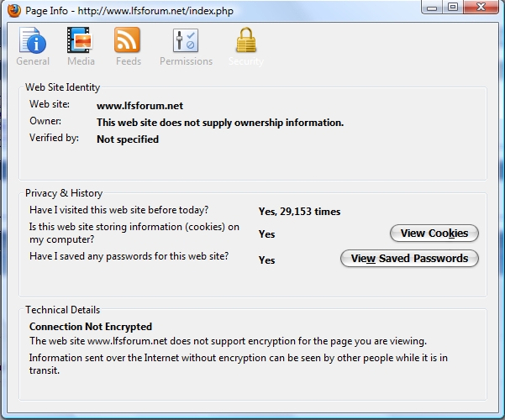The width and height of the screenshot is (505, 420).
Task: Close the Page Info dialog
Action: (481, 8)
